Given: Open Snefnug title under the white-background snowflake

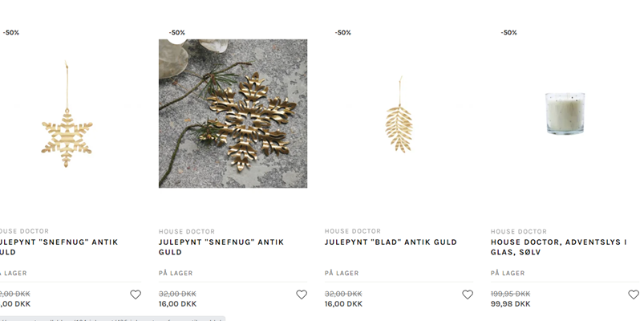Looking at the screenshot, I should click(x=56, y=246).
